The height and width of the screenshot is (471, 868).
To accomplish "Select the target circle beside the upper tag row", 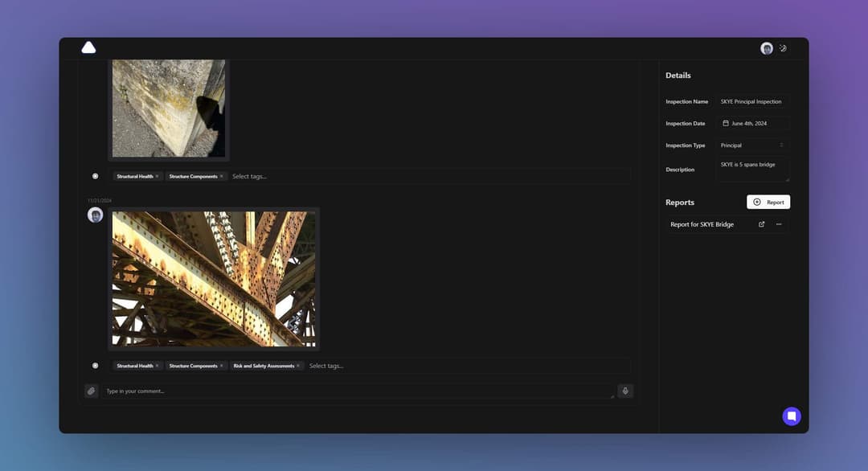I will [x=95, y=175].
